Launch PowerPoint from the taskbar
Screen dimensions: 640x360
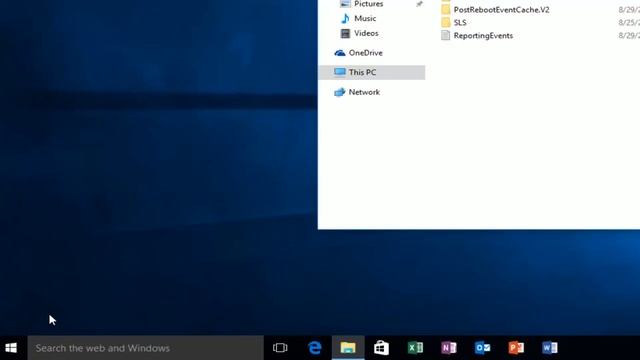point(516,348)
